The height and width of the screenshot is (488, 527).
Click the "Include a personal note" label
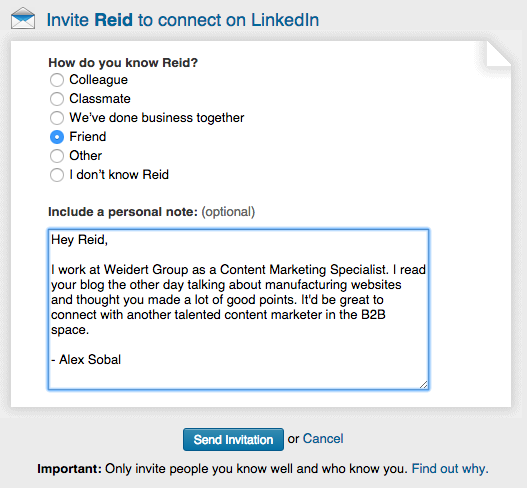(123, 212)
